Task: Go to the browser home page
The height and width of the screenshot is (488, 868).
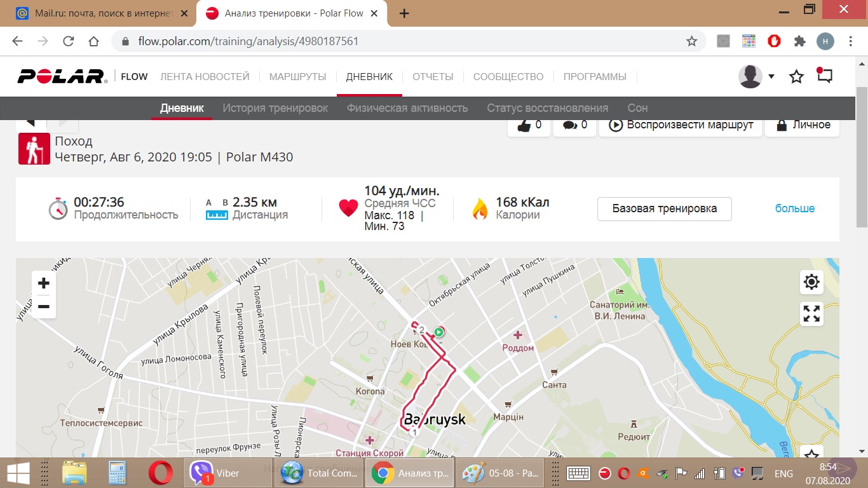Action: (94, 41)
